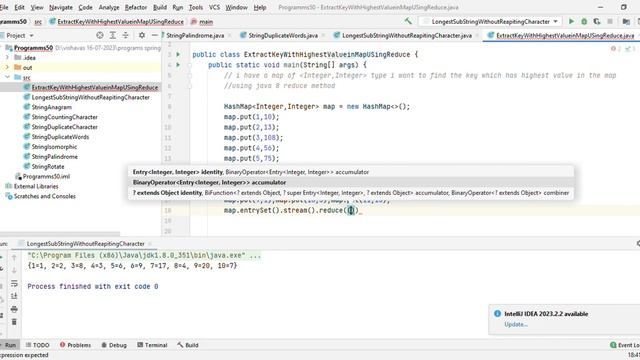
Task: Click run gutter arrow beside main method
Action: 178,64
